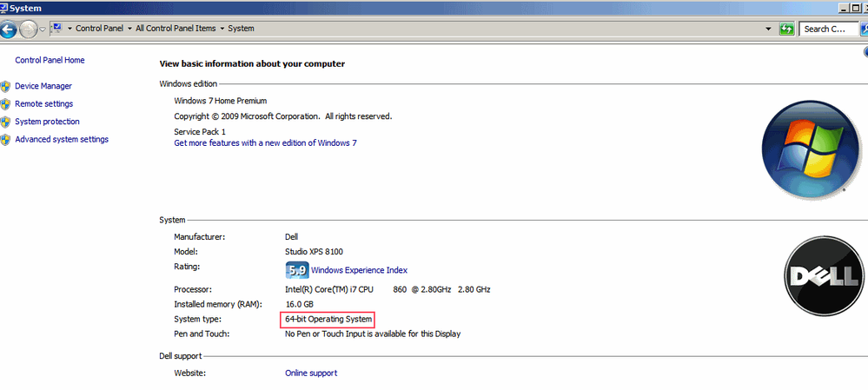Select the System breadcrumb segment
Image resolution: width=868 pixels, height=390 pixels.
tap(241, 29)
